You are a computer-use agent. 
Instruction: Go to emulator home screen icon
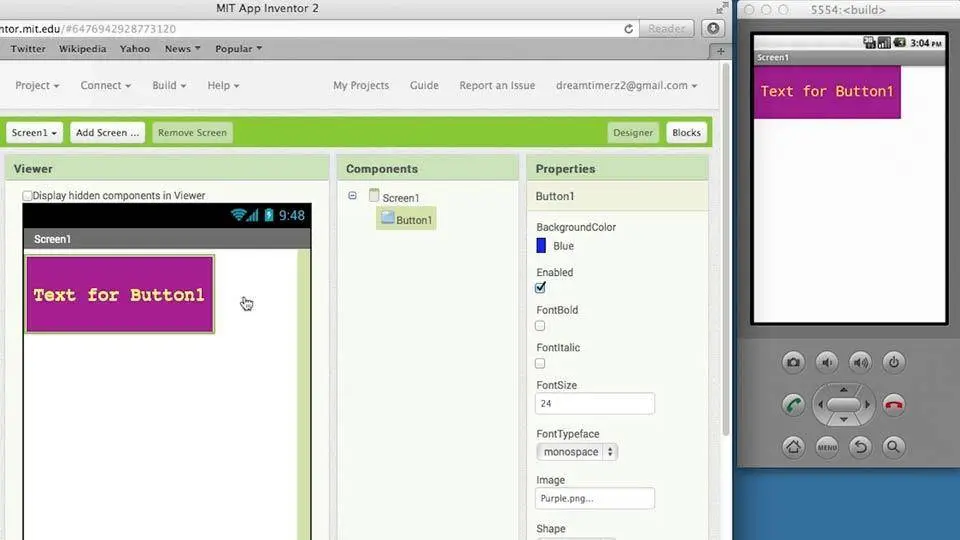click(x=793, y=447)
